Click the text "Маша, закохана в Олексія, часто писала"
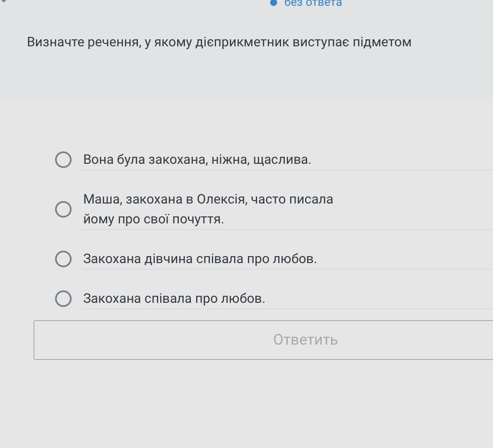Viewport: 493px width, 448px height. click(208, 199)
